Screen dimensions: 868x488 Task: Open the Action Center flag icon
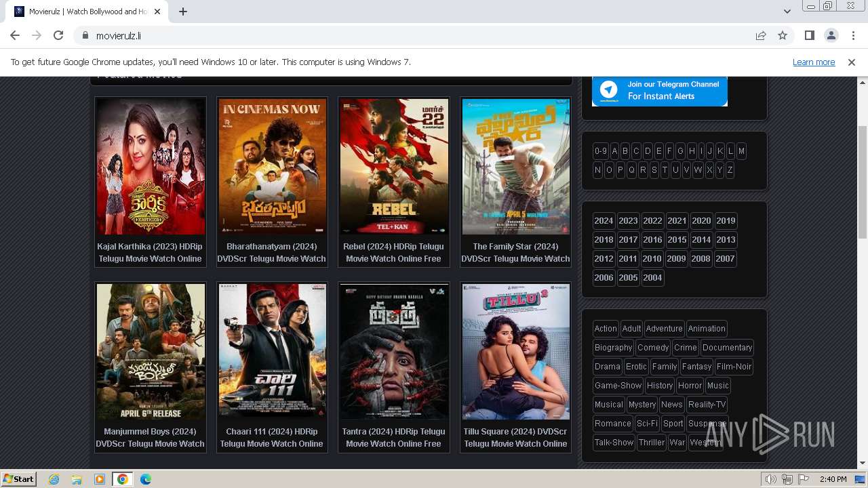[x=804, y=479]
